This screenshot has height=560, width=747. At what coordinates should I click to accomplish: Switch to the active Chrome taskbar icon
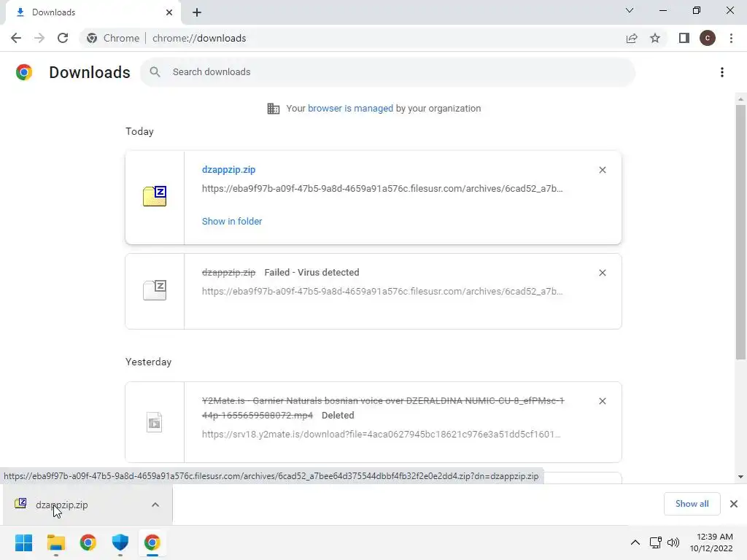click(x=152, y=542)
